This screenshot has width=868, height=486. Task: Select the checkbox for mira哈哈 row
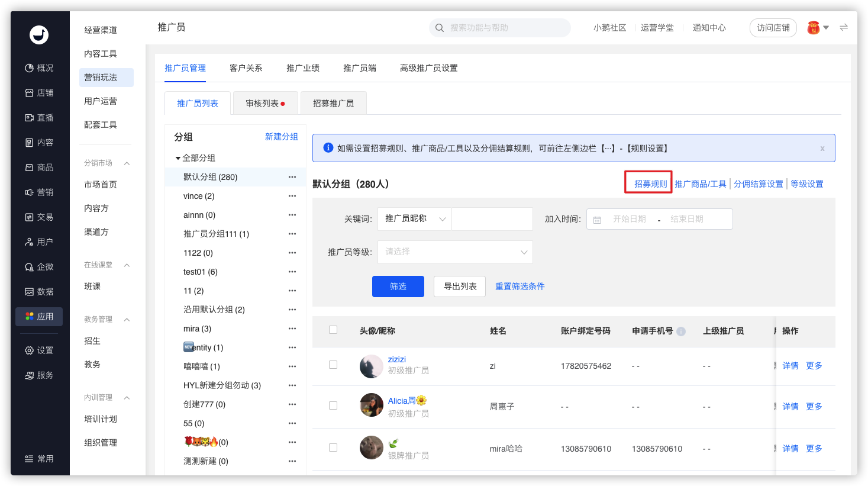click(x=333, y=448)
